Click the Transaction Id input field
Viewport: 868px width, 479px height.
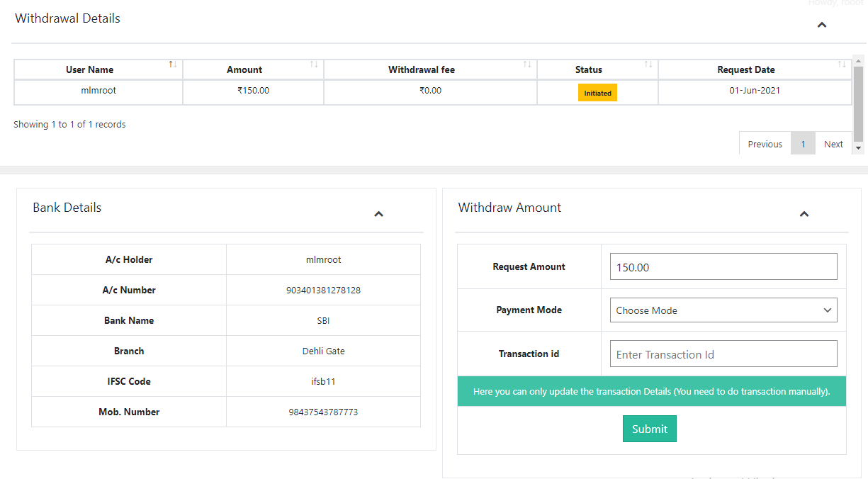723,354
